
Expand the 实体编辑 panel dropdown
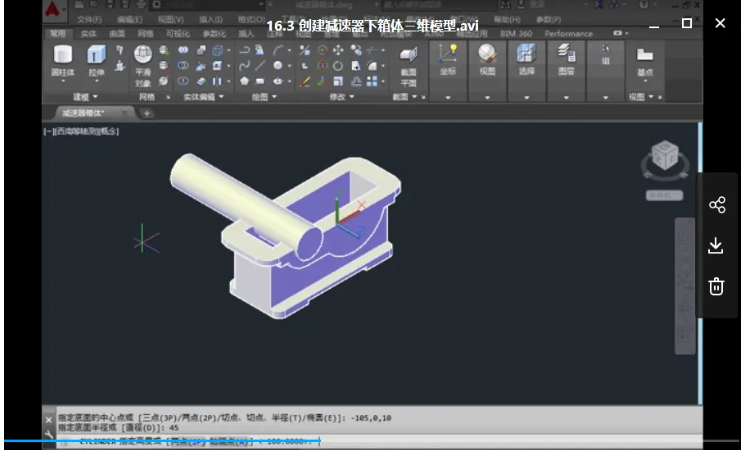point(221,96)
